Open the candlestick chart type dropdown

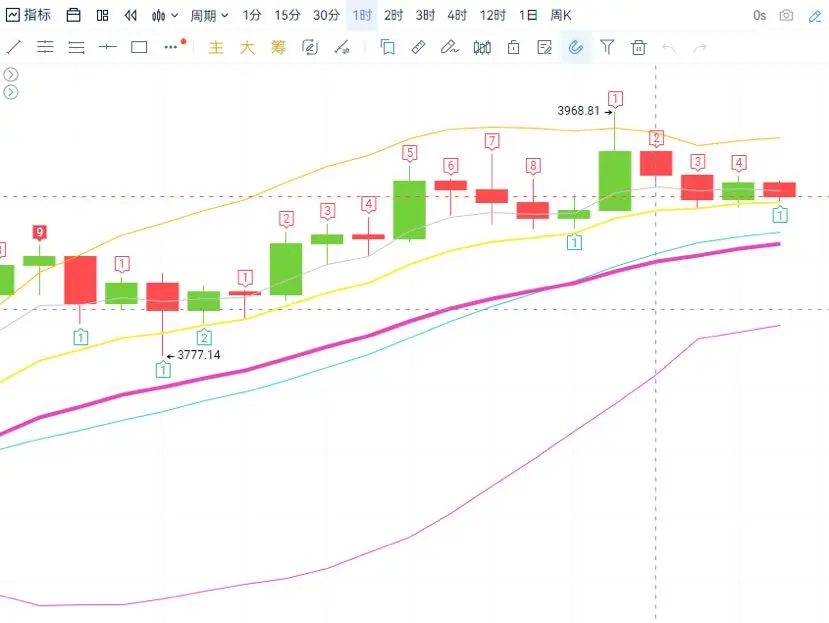[x=164, y=16]
